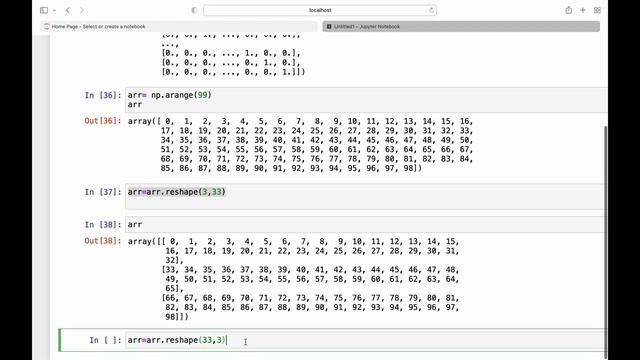Select the In [38] prompt label
The width and height of the screenshot is (640, 360).
tap(103, 224)
